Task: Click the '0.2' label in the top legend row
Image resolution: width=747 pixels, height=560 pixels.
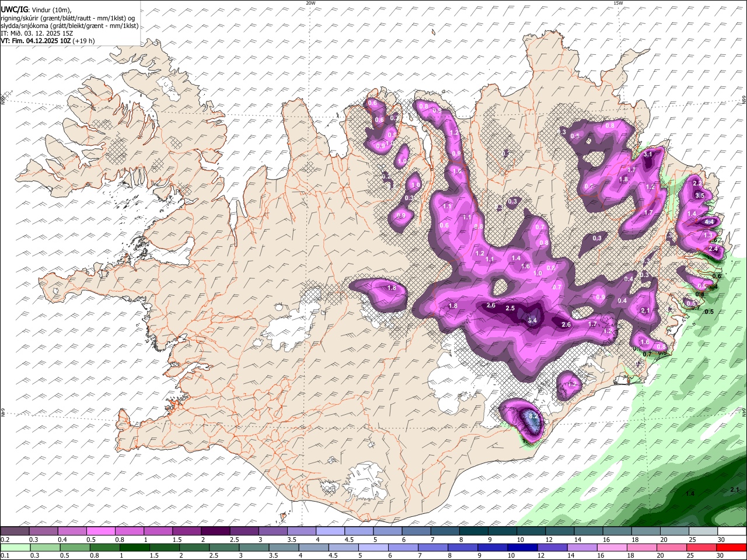Action: tap(5, 540)
